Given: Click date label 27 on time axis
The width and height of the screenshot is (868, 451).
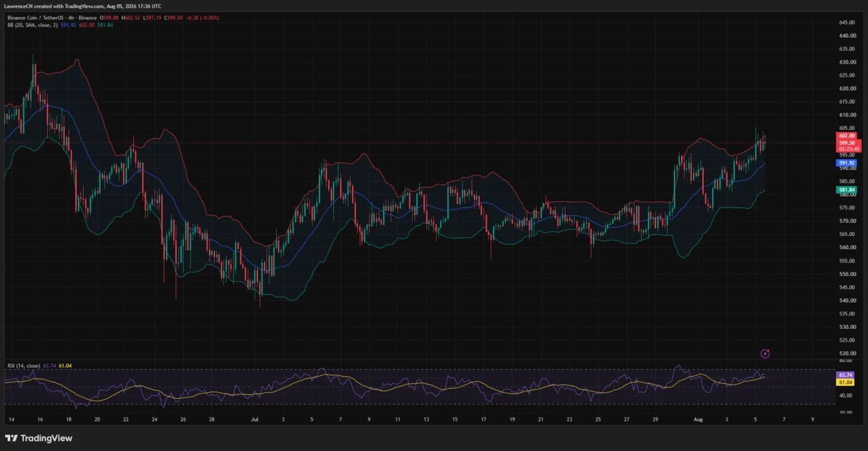Looking at the screenshot, I should (626, 418).
